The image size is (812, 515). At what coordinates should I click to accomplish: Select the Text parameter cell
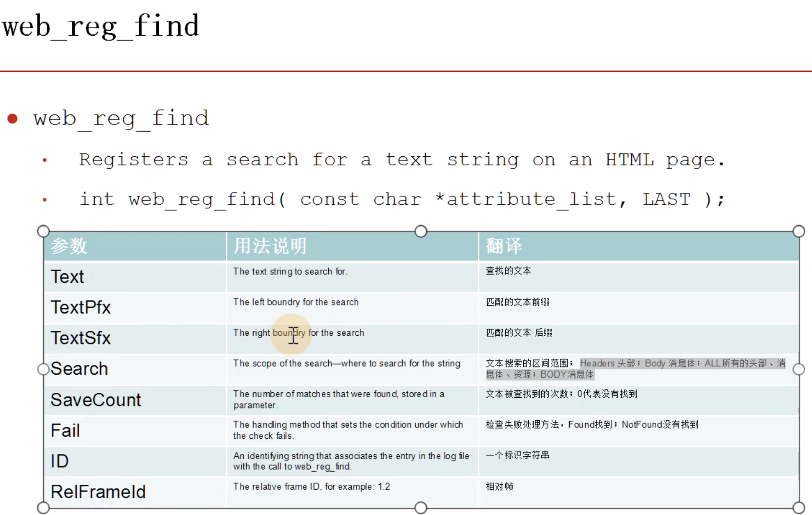pyautogui.click(x=135, y=277)
